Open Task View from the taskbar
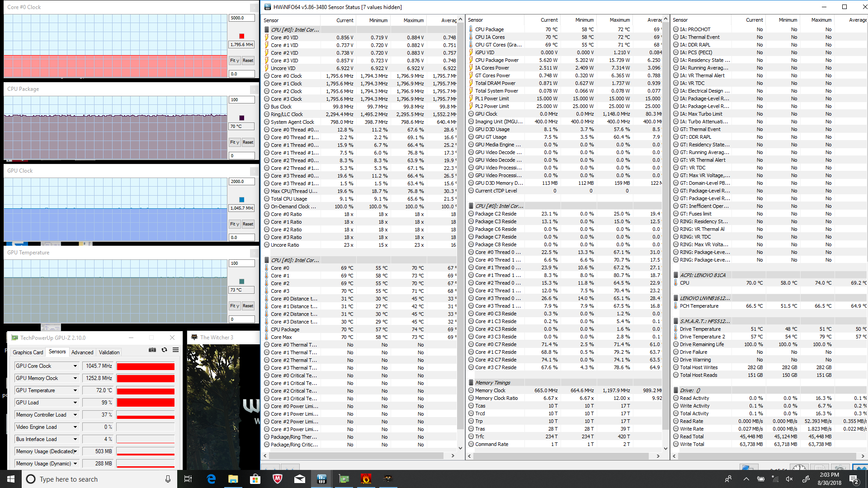Viewport: 868px width, 488px height. pos(188,479)
